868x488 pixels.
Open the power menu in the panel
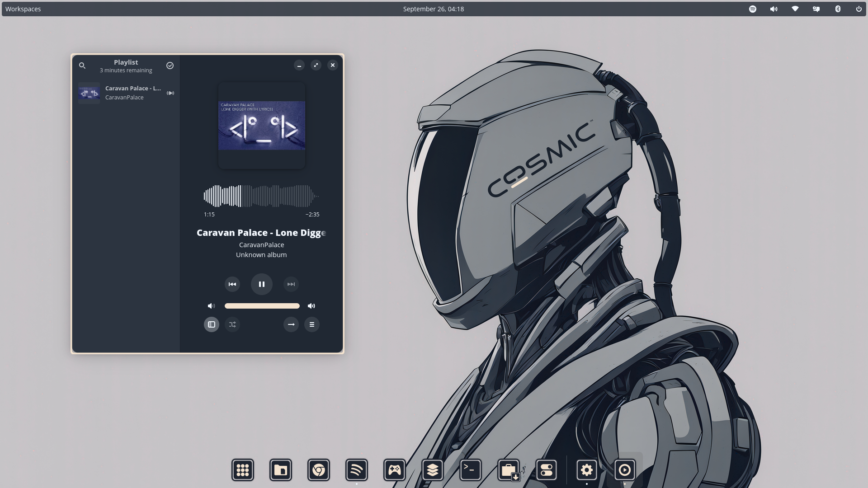coord(859,9)
